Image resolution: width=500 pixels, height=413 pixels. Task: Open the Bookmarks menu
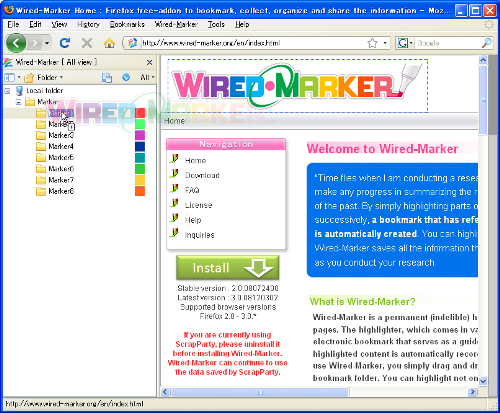[x=127, y=24]
